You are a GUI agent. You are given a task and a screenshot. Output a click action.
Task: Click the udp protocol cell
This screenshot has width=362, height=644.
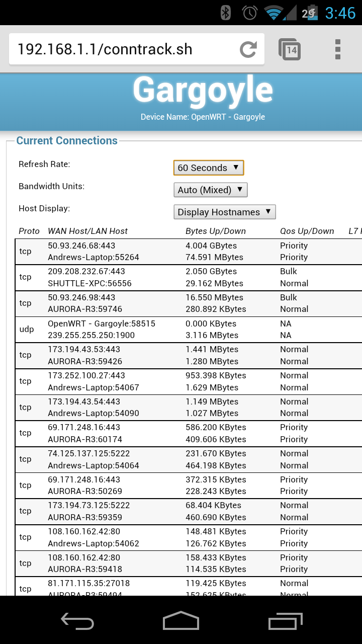27,329
